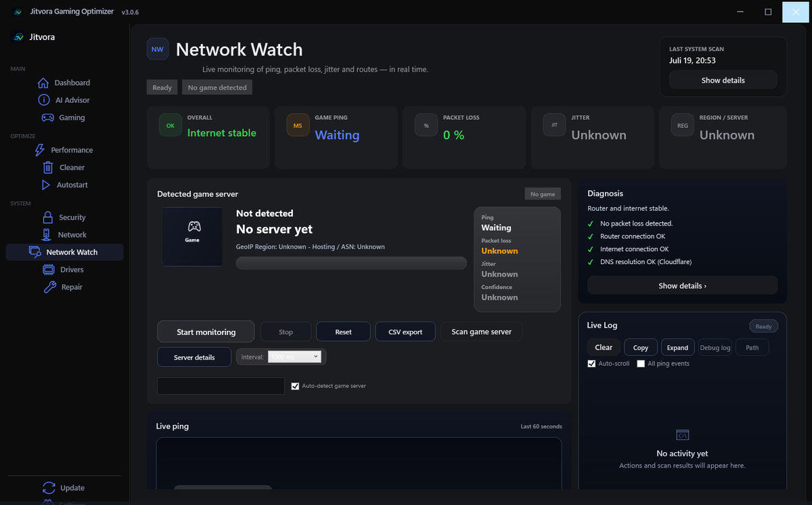Open Dashboard in the sidebar menu
Image resolution: width=812 pixels, height=505 pixels.
(72, 83)
